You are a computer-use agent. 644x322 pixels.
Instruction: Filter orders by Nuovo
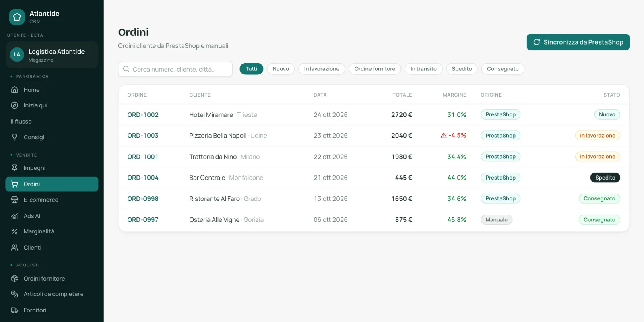[x=281, y=69]
